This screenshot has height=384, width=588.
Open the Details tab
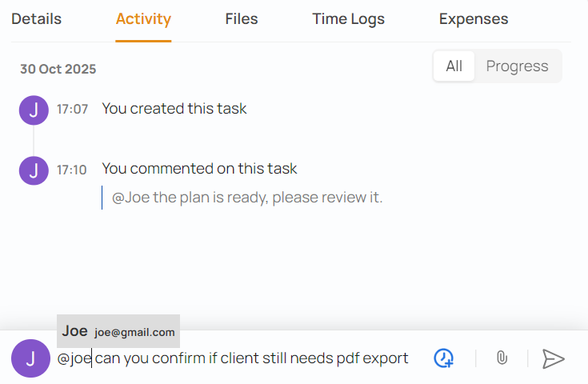[36, 19]
